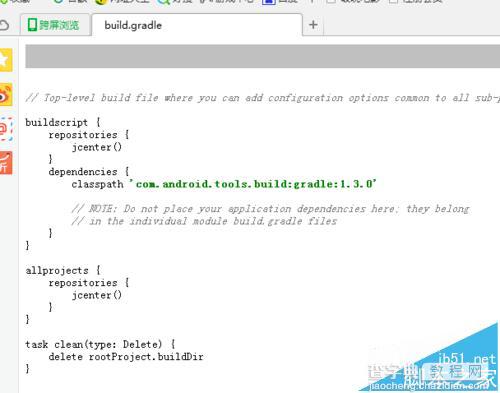
Task: Open the Weibo eye icon in sidebar
Action: (5, 95)
